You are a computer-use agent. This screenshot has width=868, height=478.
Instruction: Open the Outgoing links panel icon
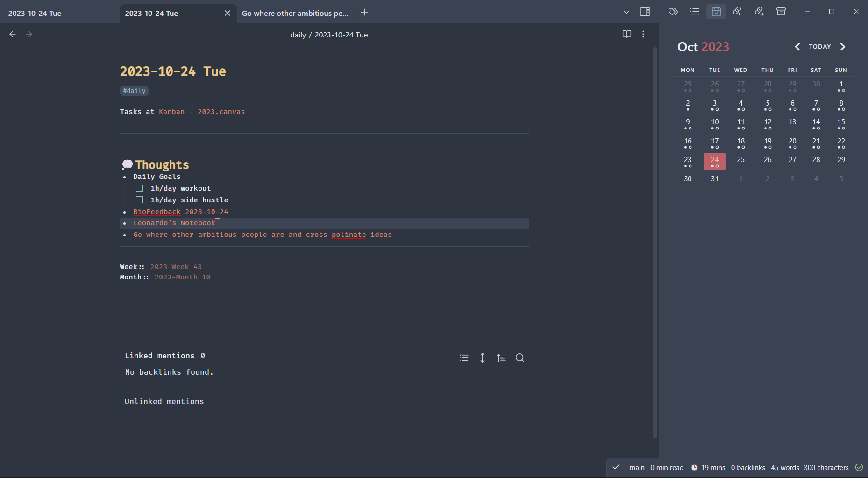pos(759,12)
